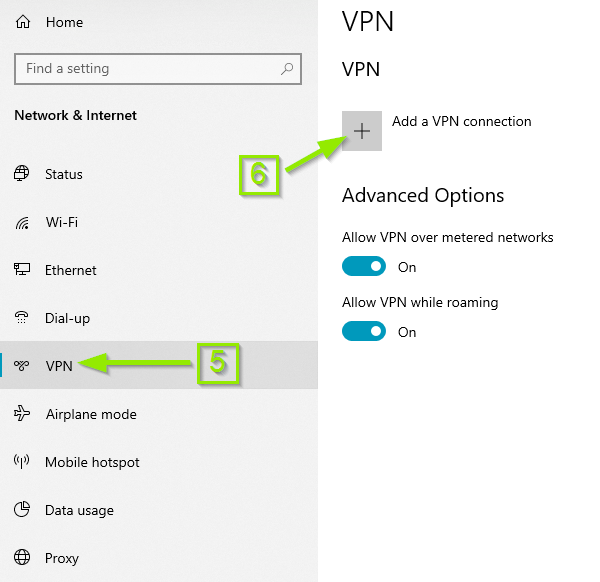Click the Add a VPN connection label
600x582 pixels.
pos(461,122)
